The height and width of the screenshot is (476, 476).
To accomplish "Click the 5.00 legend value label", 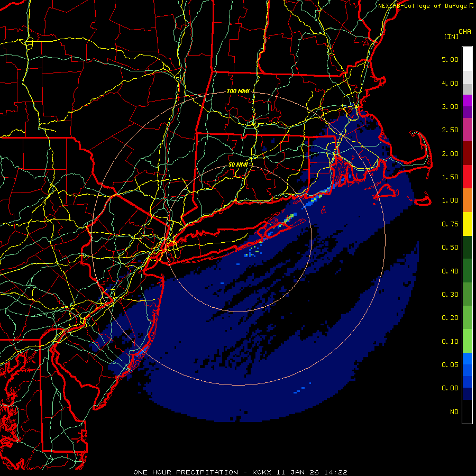I will pyautogui.click(x=450, y=59).
